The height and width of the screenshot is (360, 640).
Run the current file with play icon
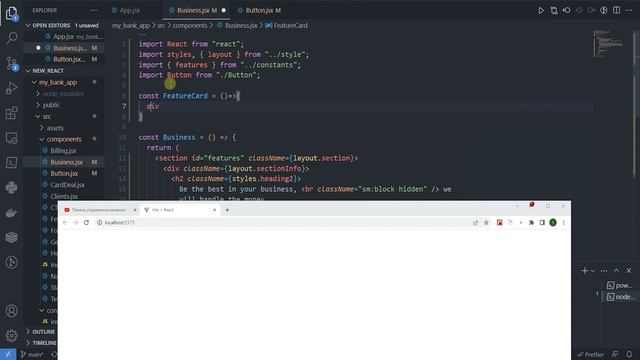(541, 10)
